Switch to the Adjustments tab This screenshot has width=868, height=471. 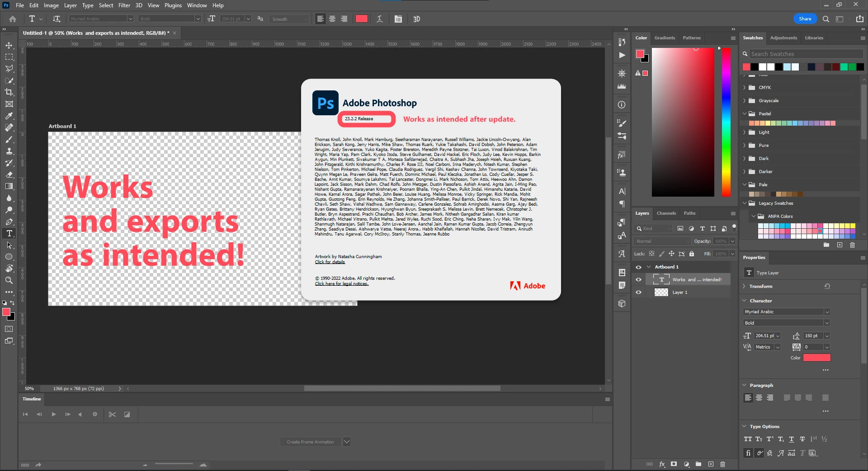click(x=783, y=38)
